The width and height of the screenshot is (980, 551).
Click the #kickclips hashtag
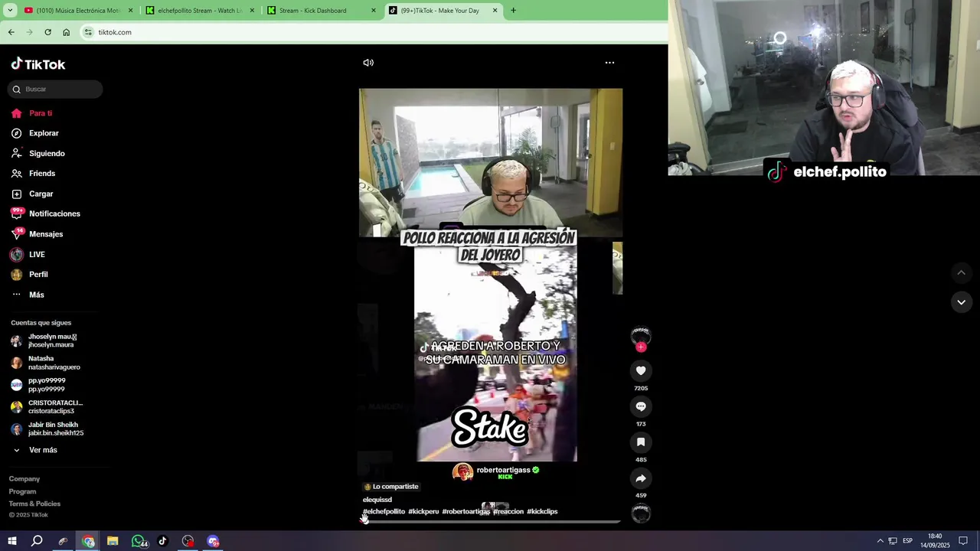tap(542, 511)
